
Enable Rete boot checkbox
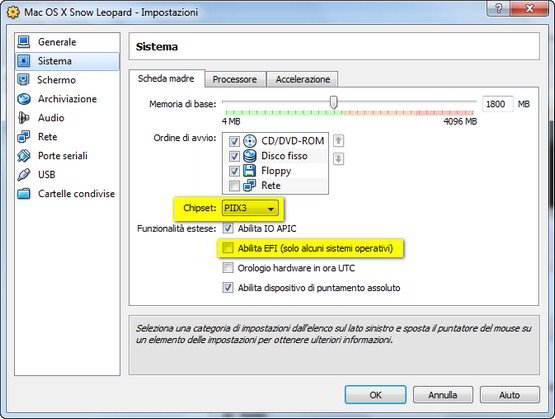click(x=234, y=185)
